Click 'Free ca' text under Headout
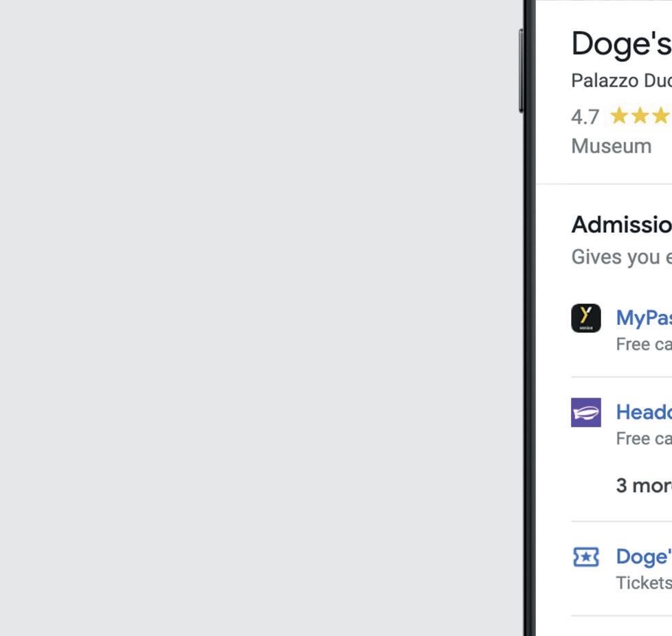Screen dimensions: 672x636 pyautogui.click(x=643, y=438)
